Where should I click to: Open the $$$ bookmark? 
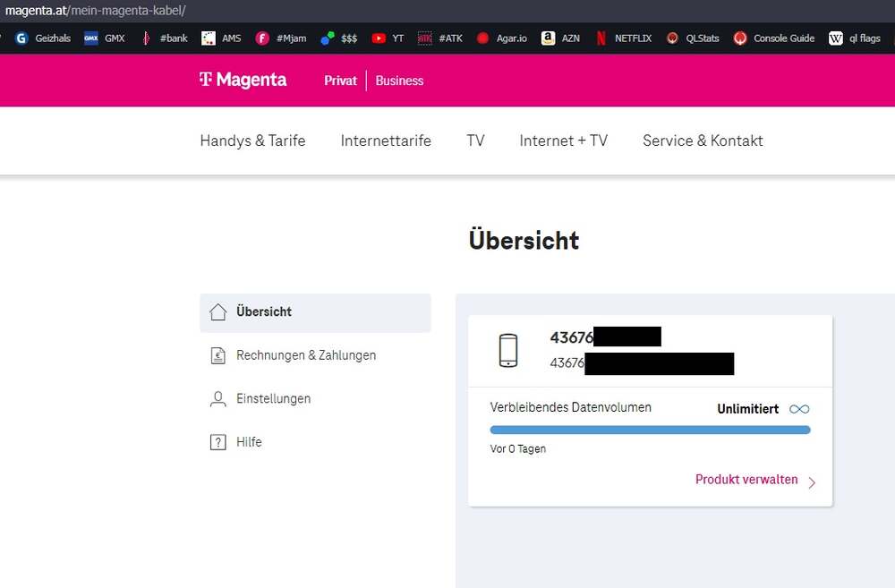pyautogui.click(x=339, y=38)
